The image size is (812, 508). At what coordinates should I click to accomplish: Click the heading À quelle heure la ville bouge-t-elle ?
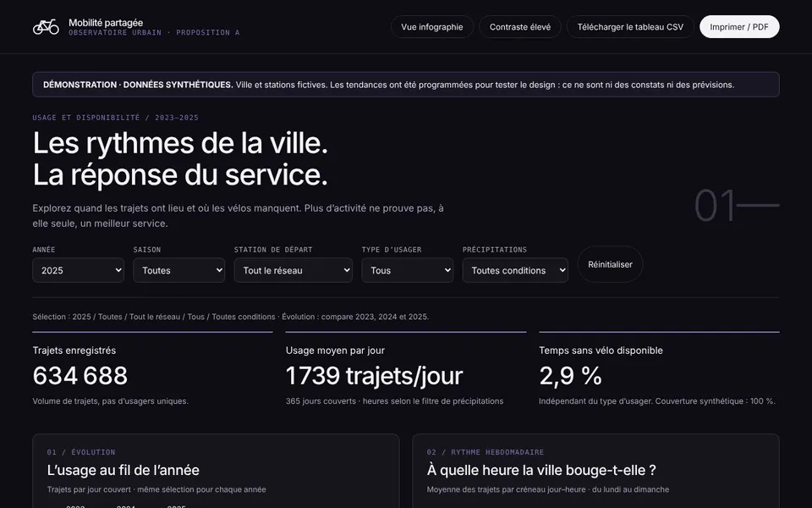[x=541, y=470]
